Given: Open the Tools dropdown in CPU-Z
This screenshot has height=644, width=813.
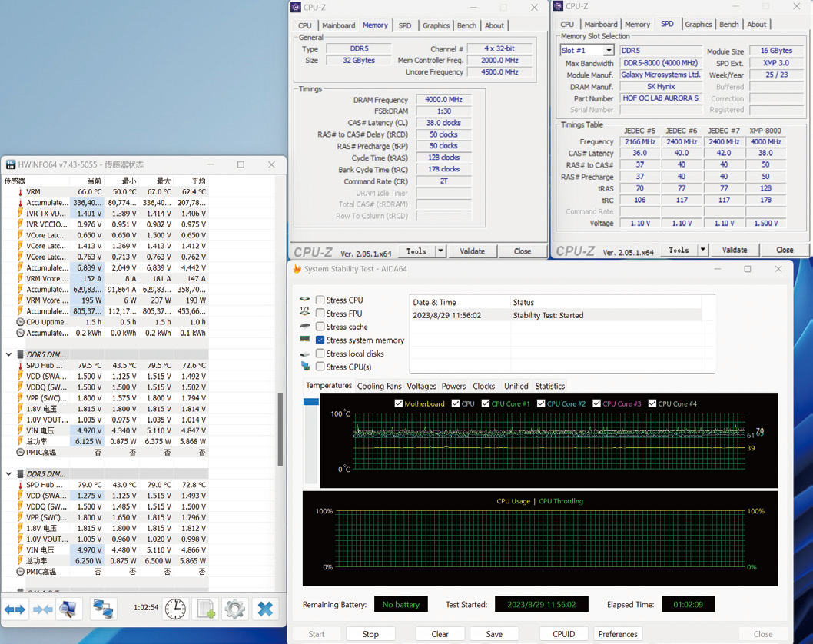Looking at the screenshot, I should [421, 251].
